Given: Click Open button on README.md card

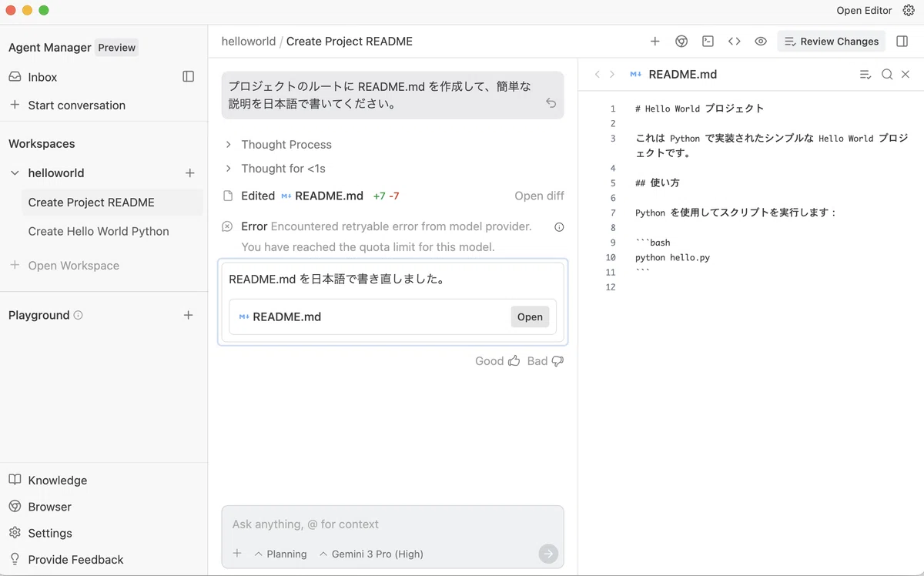Looking at the screenshot, I should tap(530, 316).
